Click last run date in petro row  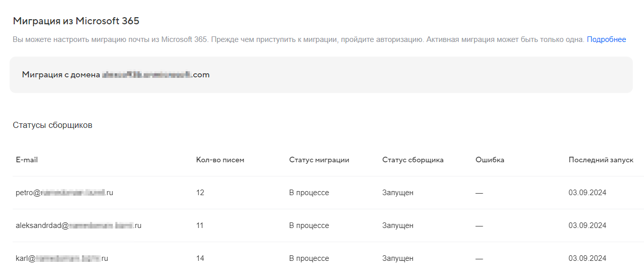[587, 193]
